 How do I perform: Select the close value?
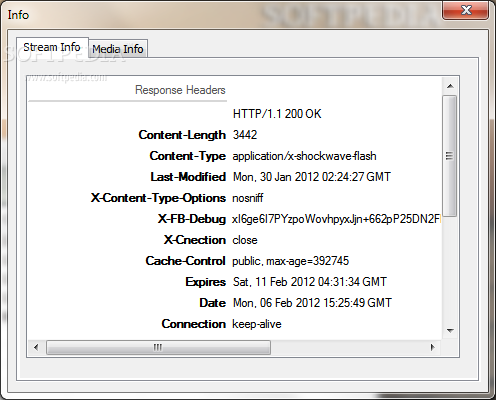tap(245, 240)
